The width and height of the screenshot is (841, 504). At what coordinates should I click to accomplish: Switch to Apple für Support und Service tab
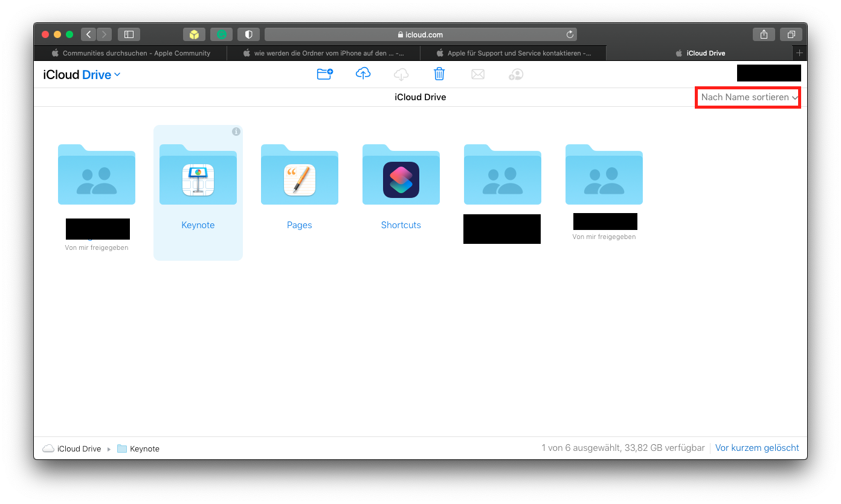513,53
